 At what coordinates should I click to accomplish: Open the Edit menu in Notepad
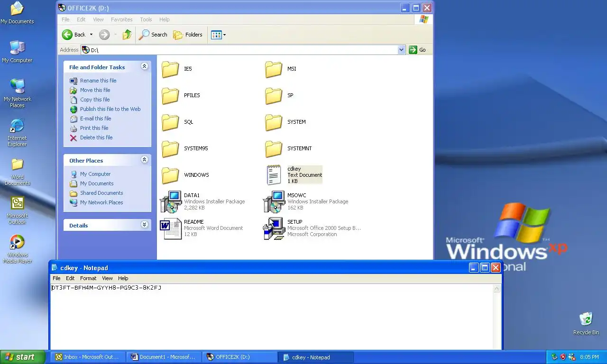(70, 278)
